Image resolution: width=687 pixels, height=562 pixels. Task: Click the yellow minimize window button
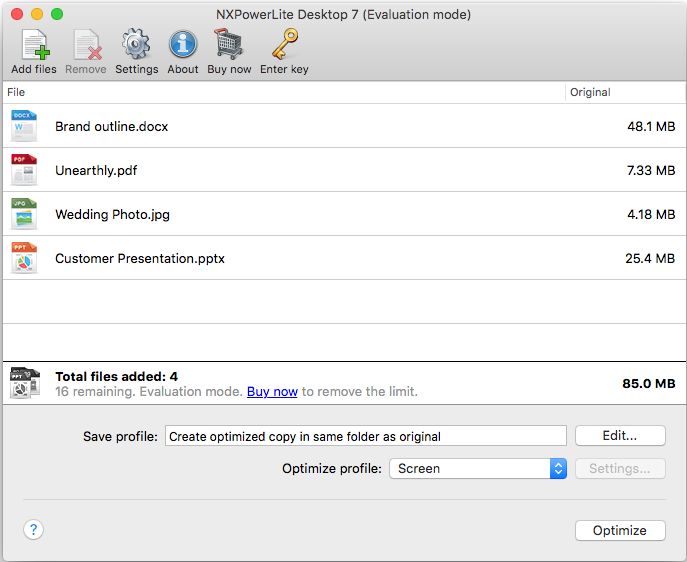(x=37, y=14)
